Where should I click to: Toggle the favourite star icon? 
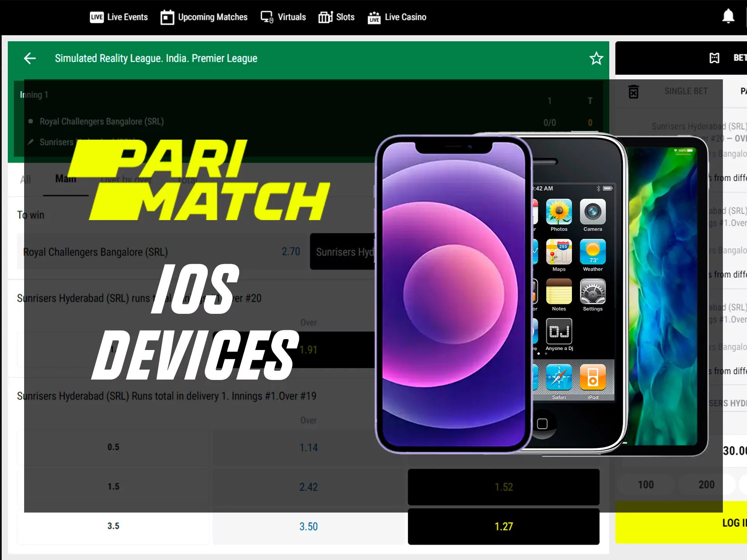(x=596, y=58)
